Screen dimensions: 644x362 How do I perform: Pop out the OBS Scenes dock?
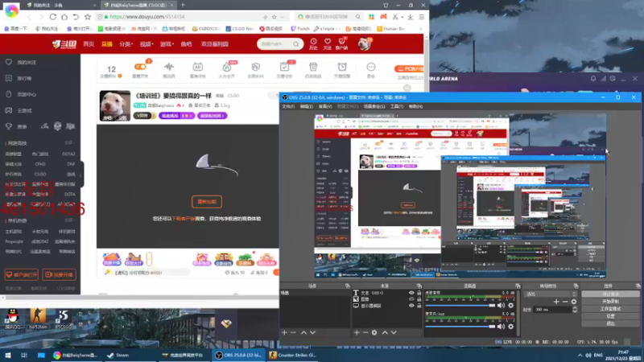click(348, 286)
